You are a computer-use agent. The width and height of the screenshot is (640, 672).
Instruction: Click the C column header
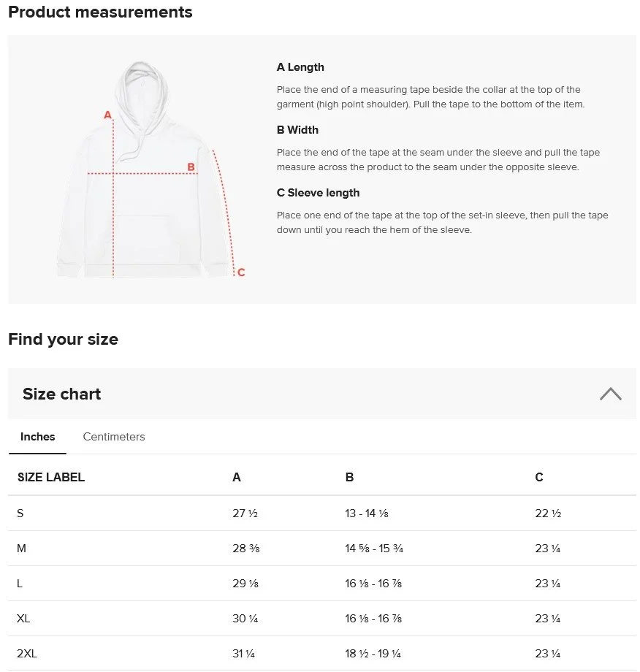(539, 477)
